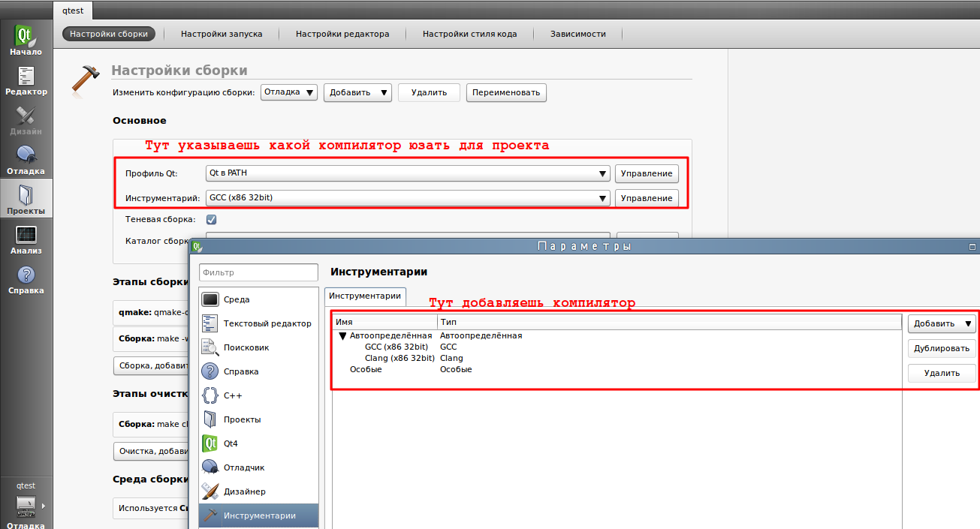Open the Анализ mode in sidebar

(x=26, y=239)
